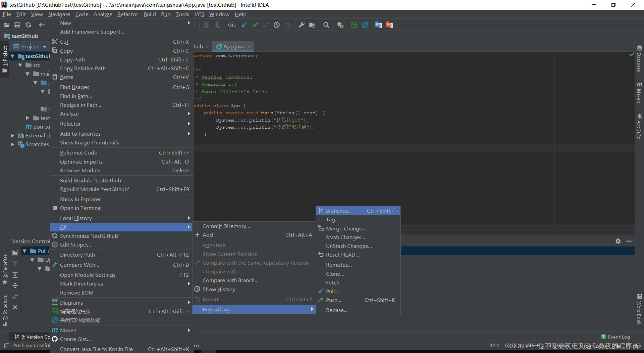Expand the test folder tree node

[28, 118]
